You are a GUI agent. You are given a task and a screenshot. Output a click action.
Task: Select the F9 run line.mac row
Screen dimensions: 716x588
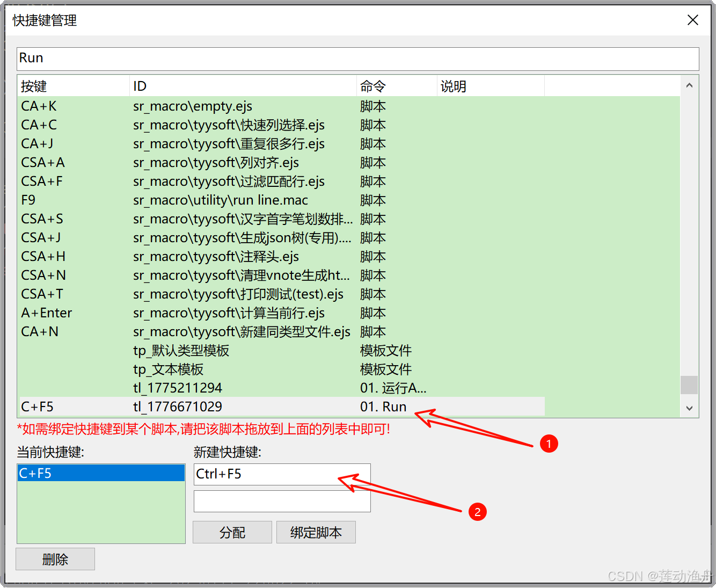pos(282,200)
